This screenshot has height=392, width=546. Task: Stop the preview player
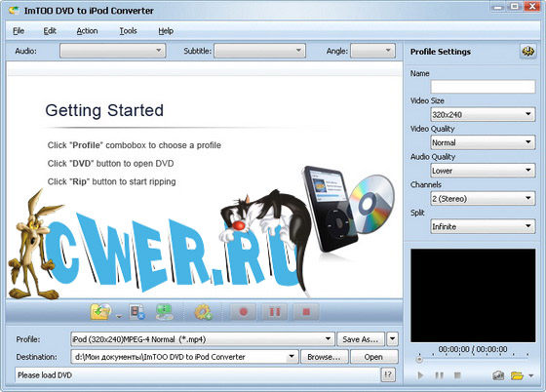point(457,375)
